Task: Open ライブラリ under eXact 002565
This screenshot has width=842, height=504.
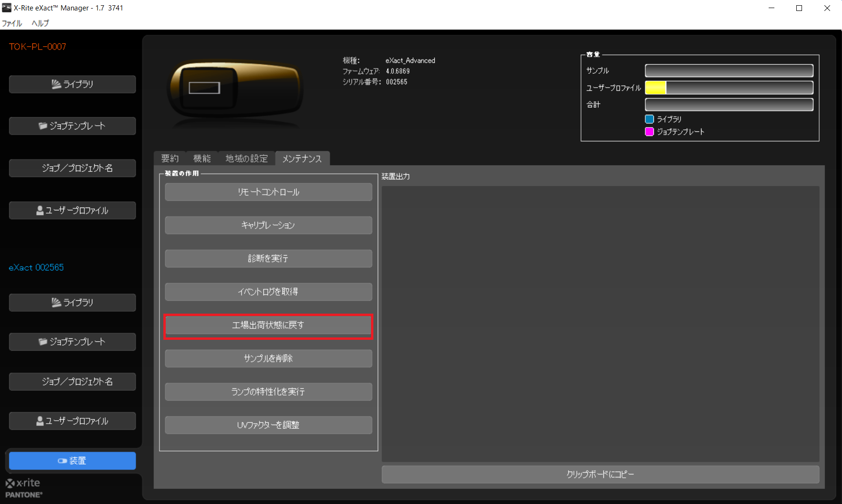Action: tap(72, 303)
